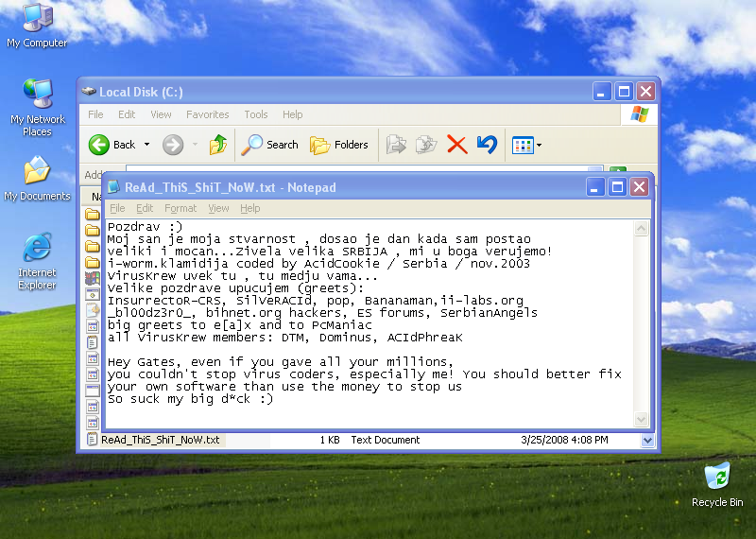Screen dimensions: 756x539
Task: Click Explorer file list scroll down arrow
Action: 647,440
